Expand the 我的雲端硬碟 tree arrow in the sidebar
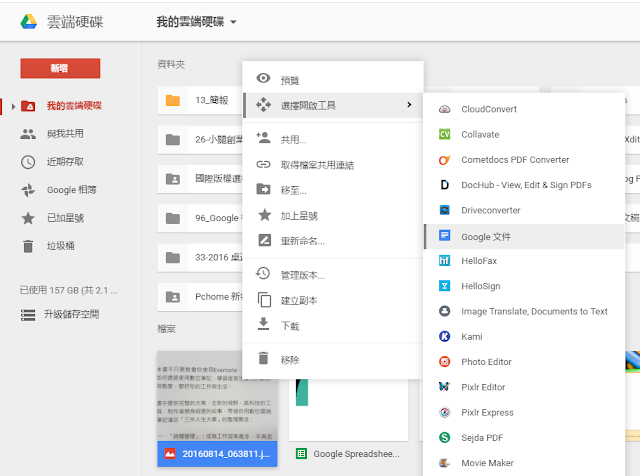640x476 pixels. click(x=13, y=107)
